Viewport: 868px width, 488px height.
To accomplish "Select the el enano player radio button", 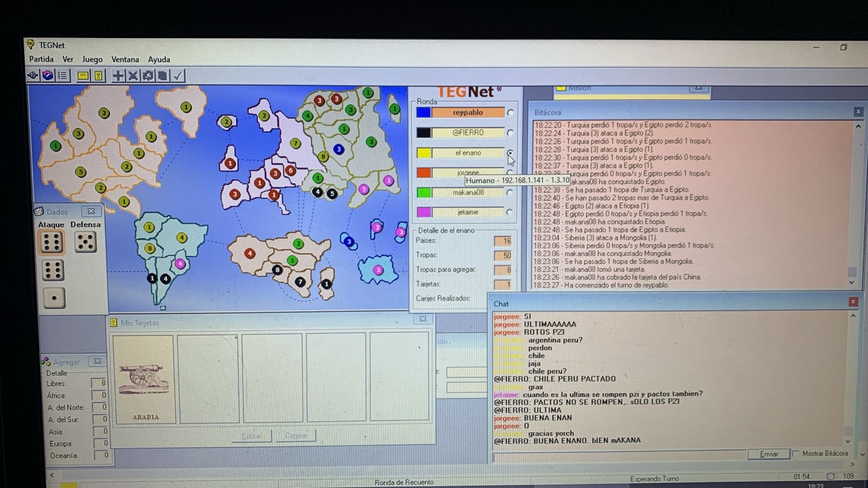I will pyautogui.click(x=510, y=153).
